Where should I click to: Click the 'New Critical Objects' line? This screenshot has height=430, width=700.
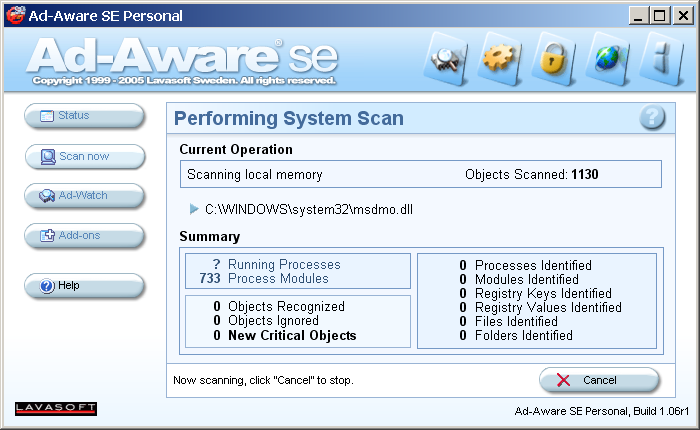point(285,335)
